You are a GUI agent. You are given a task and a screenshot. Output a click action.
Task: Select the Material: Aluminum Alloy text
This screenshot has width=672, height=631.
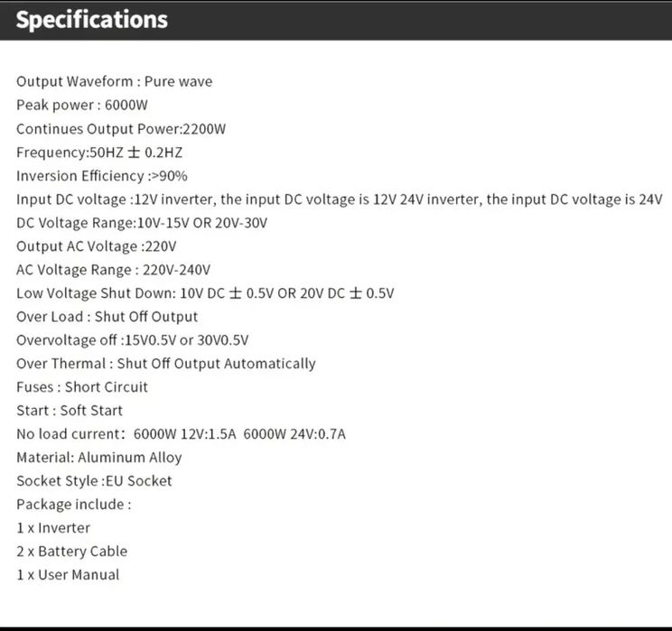click(x=99, y=458)
